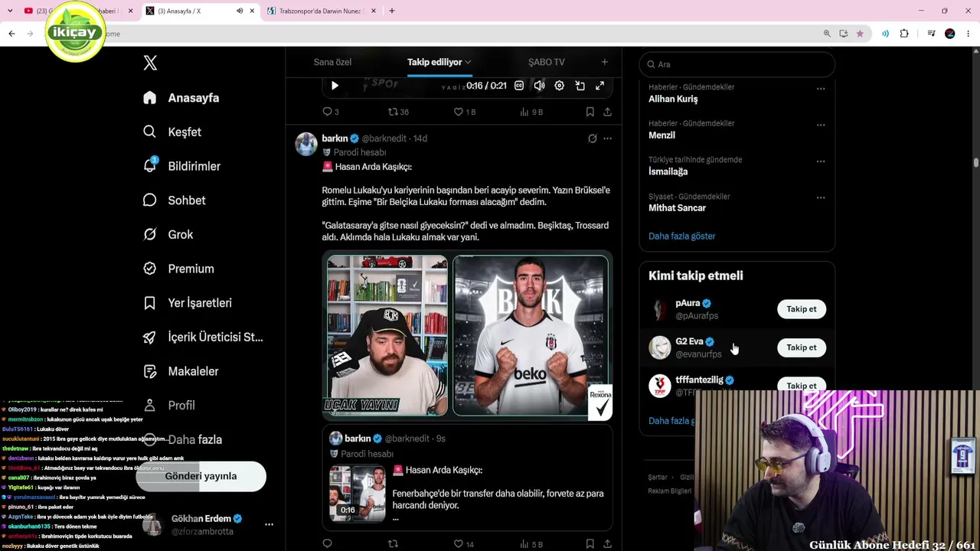Follow pAura with Takip et
The height and width of the screenshot is (551, 980).
[802, 309]
